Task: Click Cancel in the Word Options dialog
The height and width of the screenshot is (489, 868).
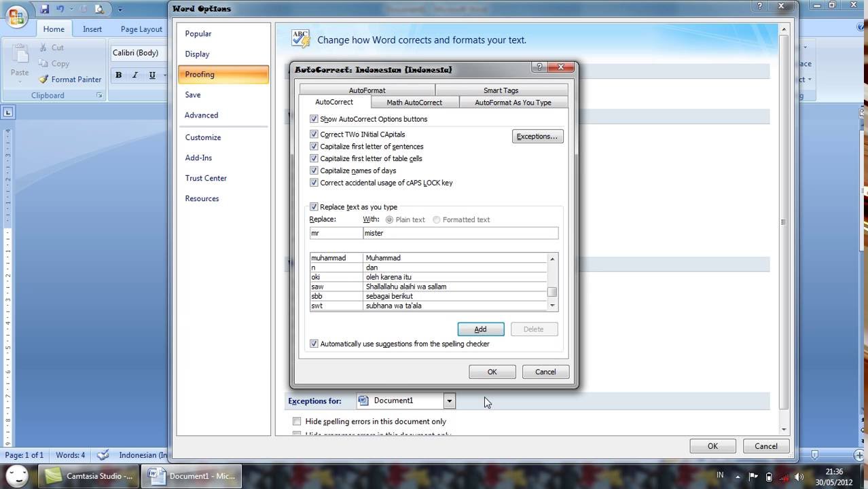Action: (765, 446)
